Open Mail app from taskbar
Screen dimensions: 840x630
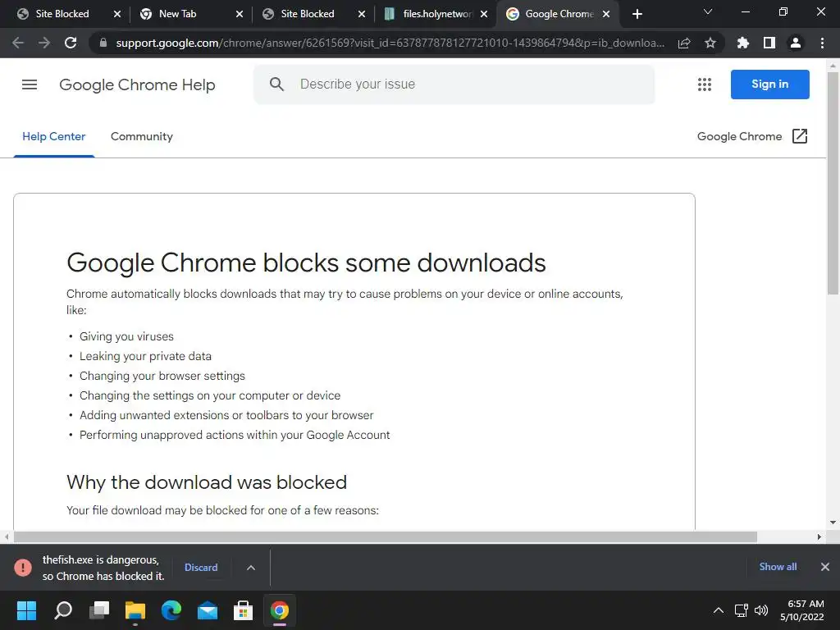point(208,610)
